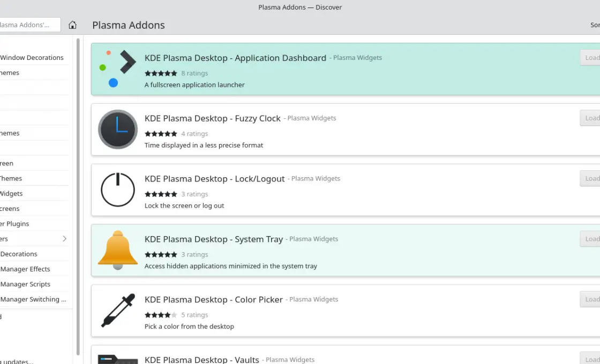600x364 pixels.
Task: Click 'Plasma Widgets' label beside Fuzzy Clock
Action: (311, 118)
